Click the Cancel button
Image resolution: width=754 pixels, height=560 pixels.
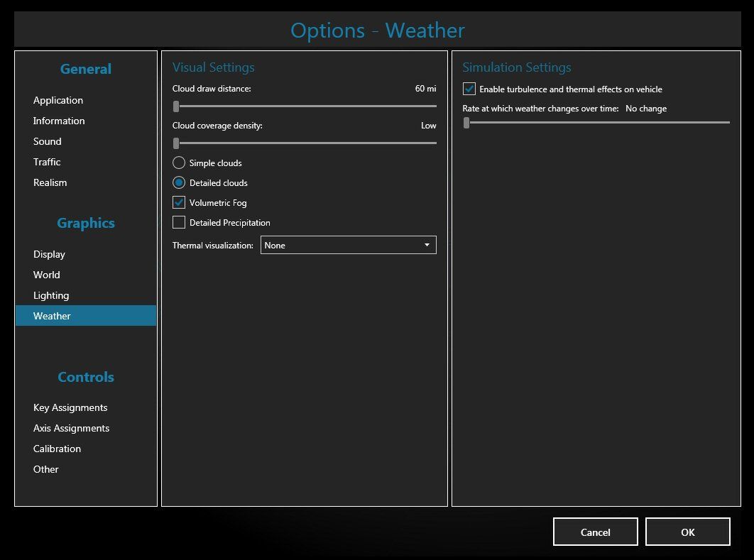pyautogui.click(x=595, y=532)
